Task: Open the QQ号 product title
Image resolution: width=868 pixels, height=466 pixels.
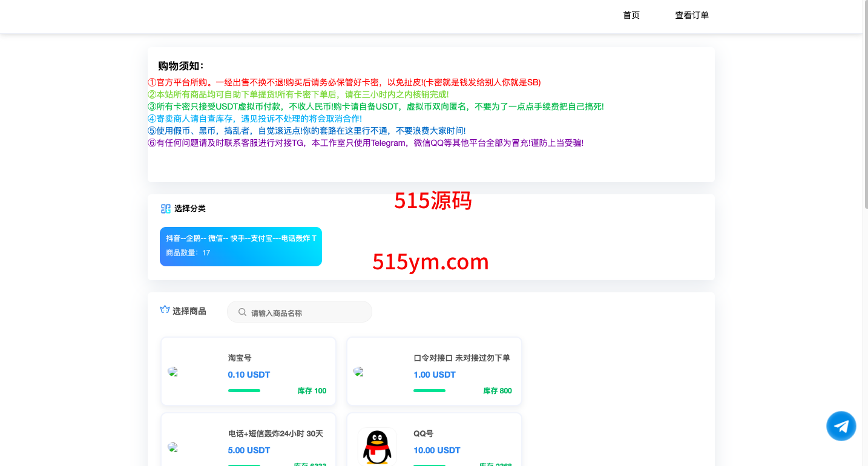Action: (424, 434)
